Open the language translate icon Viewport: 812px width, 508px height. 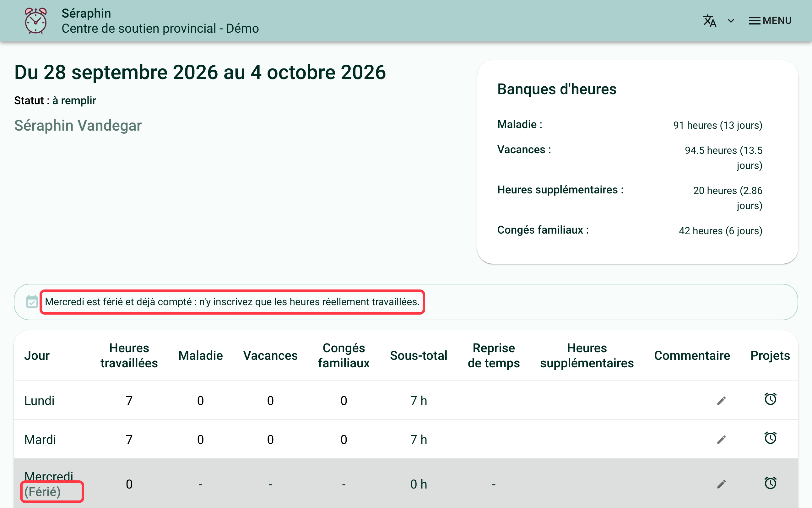coord(709,21)
